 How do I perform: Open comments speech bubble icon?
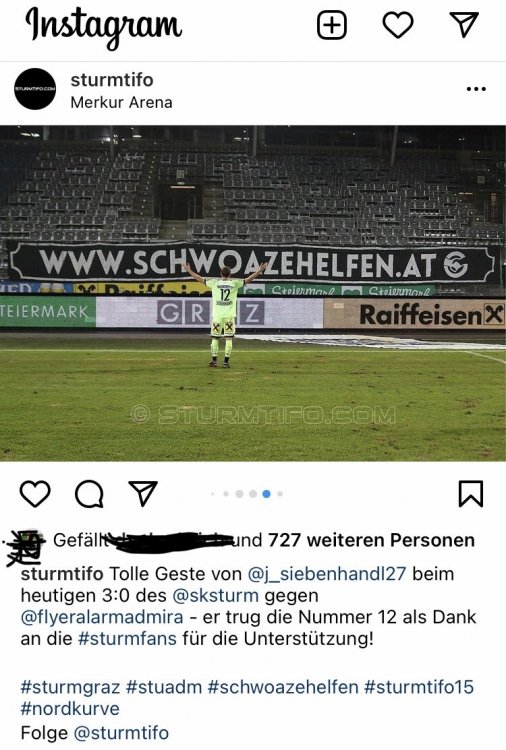[89, 494]
